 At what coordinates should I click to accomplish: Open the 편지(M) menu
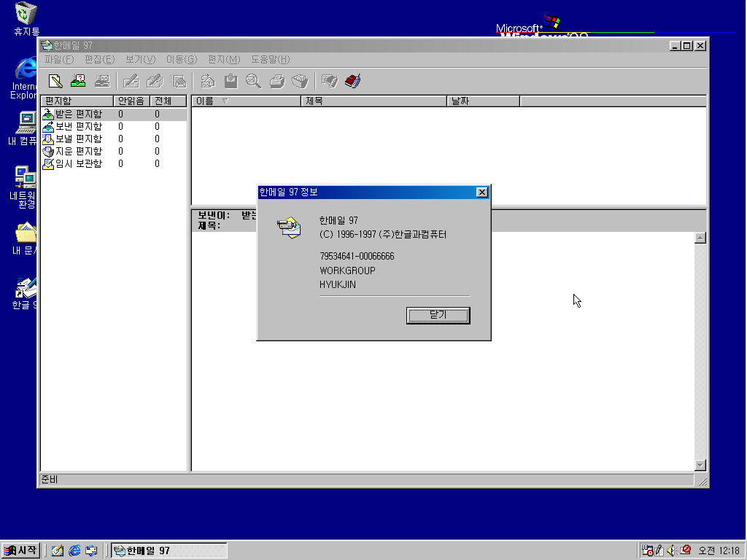(224, 60)
